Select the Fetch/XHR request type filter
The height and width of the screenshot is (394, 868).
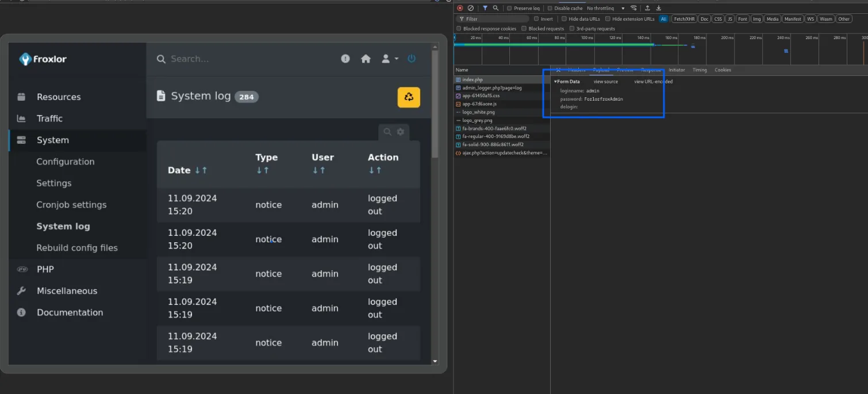tap(684, 19)
